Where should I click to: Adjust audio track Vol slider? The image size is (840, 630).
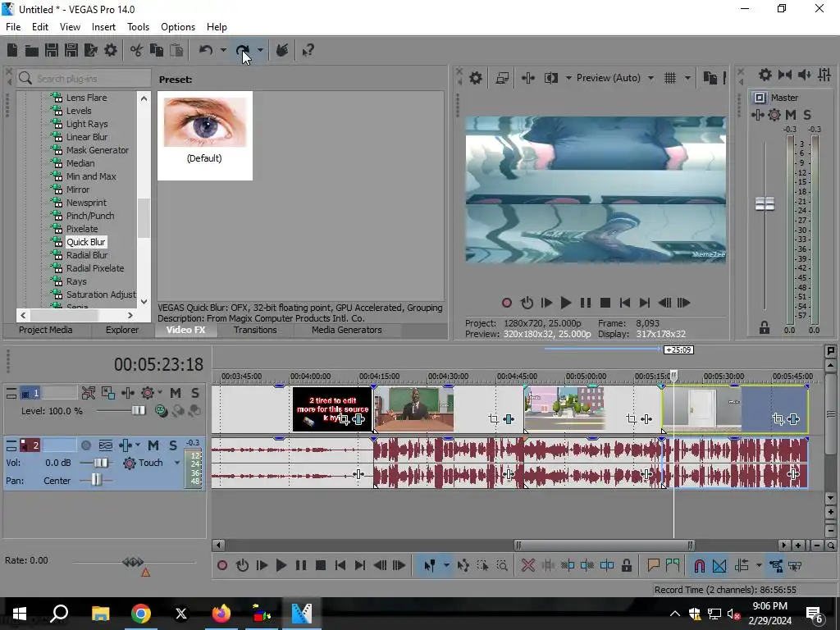click(x=101, y=463)
